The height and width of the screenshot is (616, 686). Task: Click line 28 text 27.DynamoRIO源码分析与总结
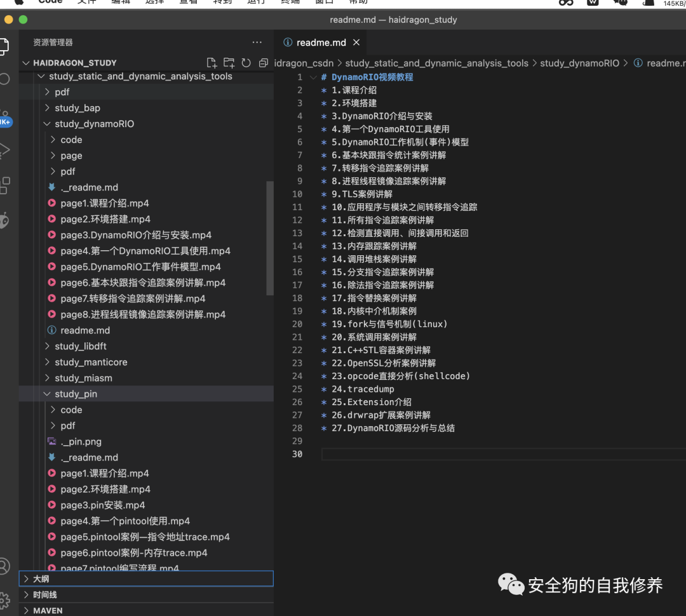pos(393,428)
